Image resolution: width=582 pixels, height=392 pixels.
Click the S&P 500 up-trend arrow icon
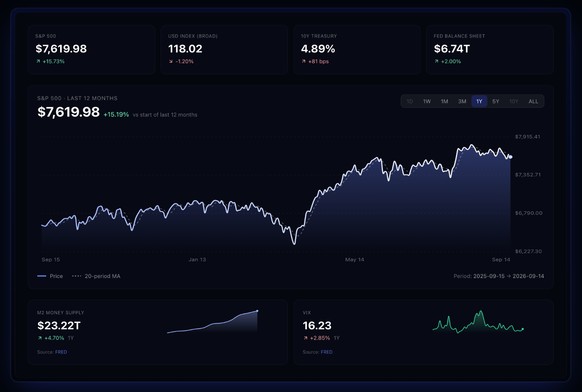click(38, 61)
